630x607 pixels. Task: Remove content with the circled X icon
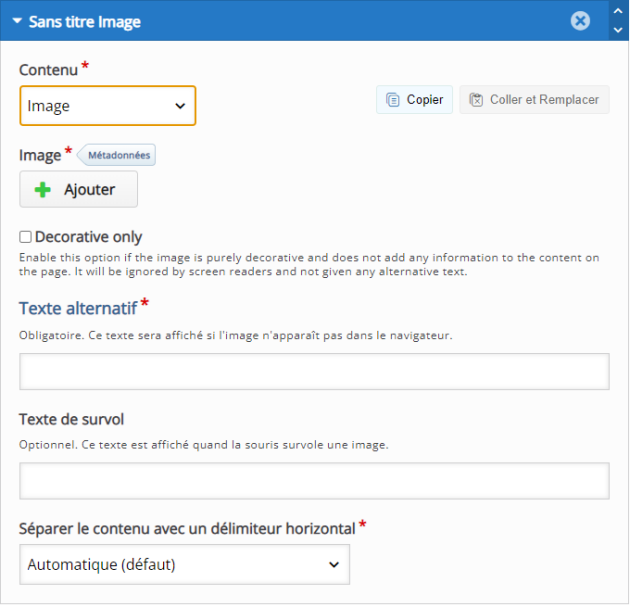(580, 21)
